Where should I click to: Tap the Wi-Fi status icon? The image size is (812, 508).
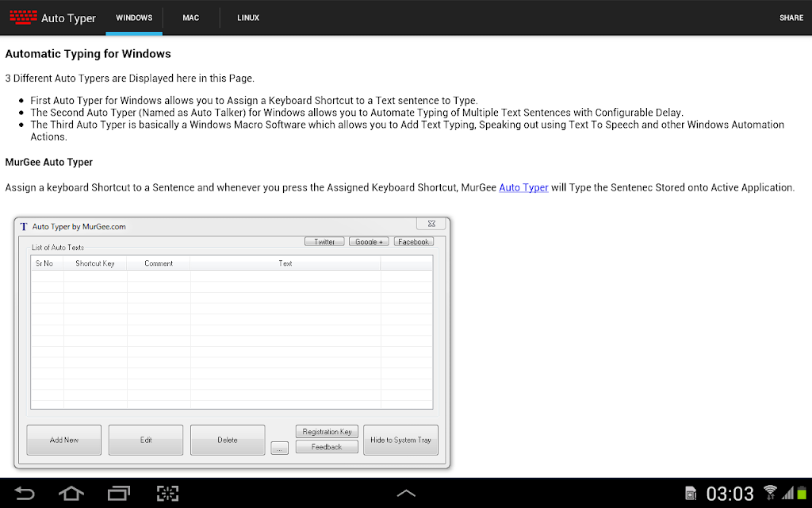coord(770,492)
